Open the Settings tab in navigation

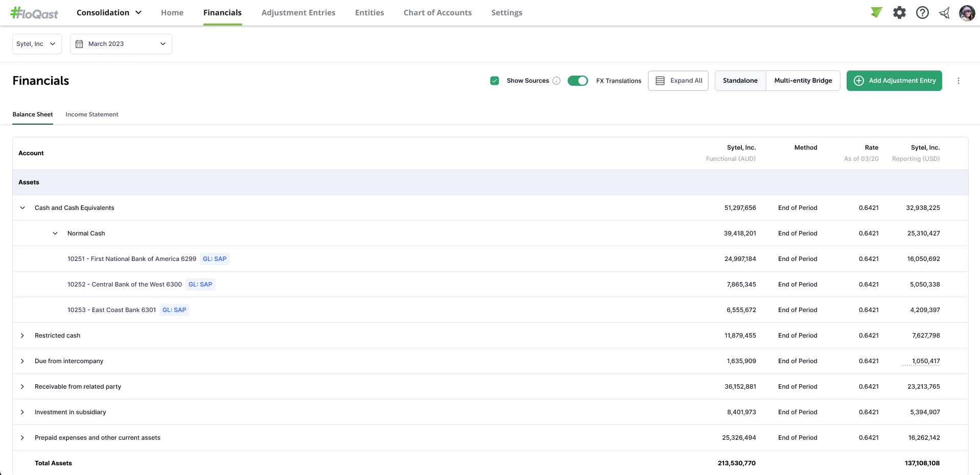pos(507,13)
